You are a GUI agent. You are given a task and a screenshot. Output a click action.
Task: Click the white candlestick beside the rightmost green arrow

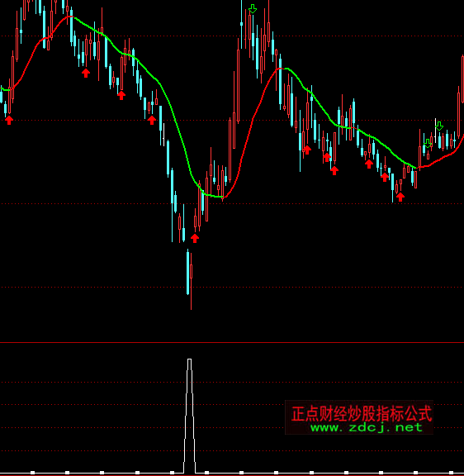[x=435, y=131]
